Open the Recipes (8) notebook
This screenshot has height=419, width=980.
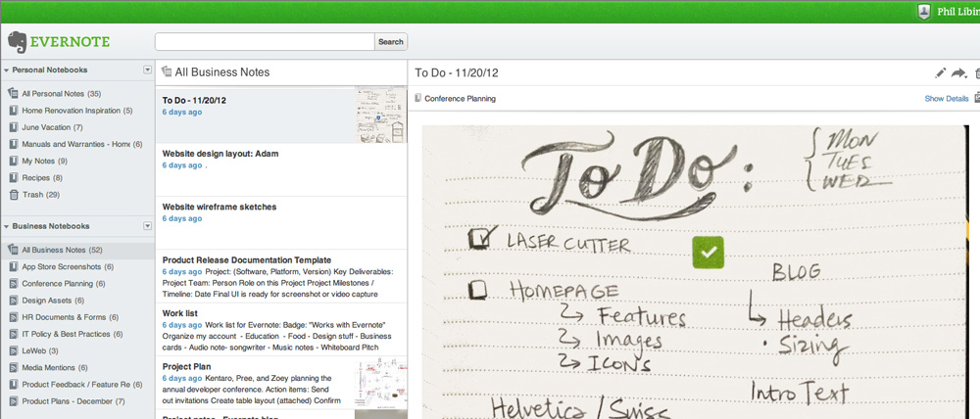tap(42, 178)
